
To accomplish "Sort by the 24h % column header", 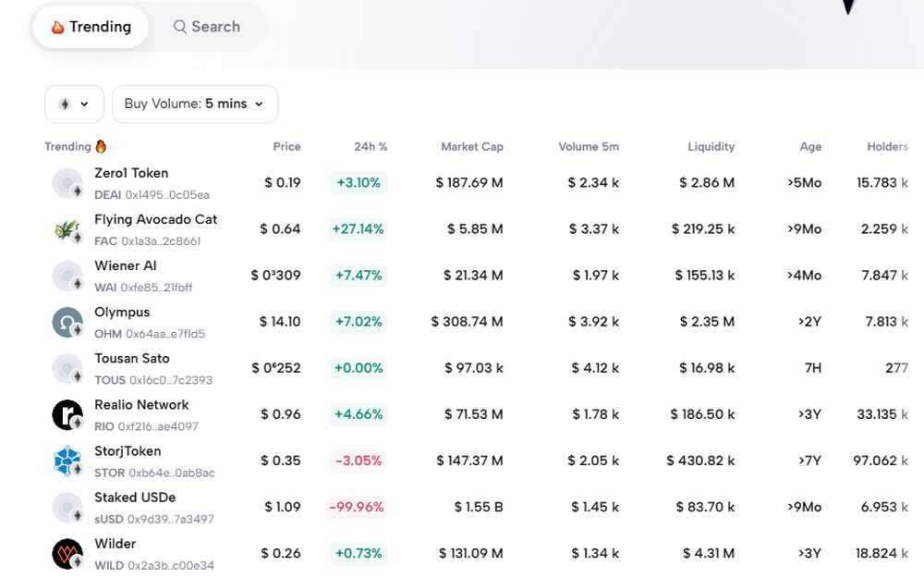I will click(x=371, y=147).
